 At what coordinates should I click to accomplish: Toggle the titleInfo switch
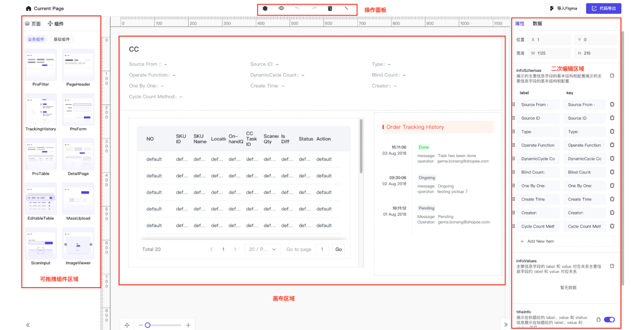(609, 320)
